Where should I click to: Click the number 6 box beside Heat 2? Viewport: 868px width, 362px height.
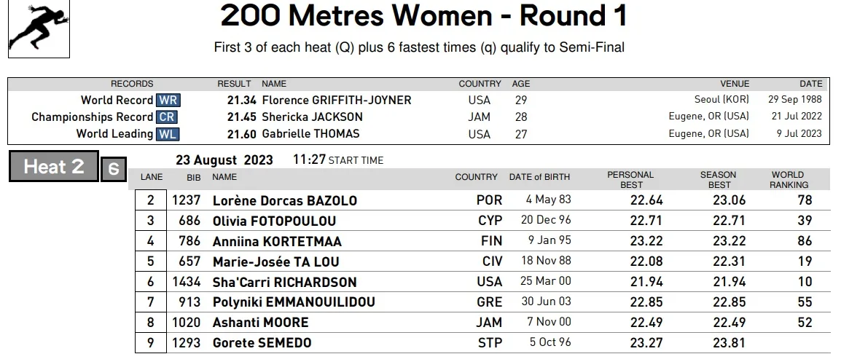coord(114,169)
